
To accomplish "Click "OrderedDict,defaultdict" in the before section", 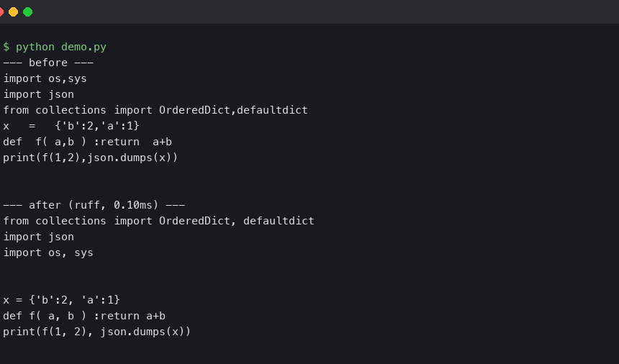I will tap(233, 110).
